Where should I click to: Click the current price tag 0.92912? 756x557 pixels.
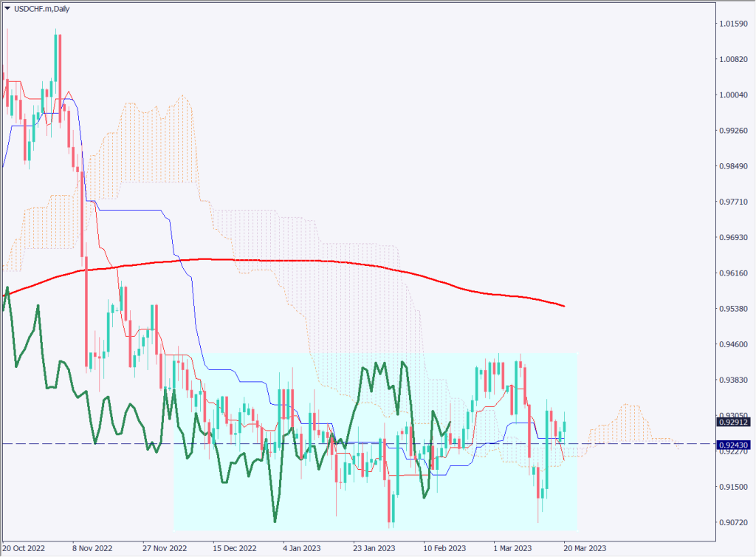(x=734, y=423)
